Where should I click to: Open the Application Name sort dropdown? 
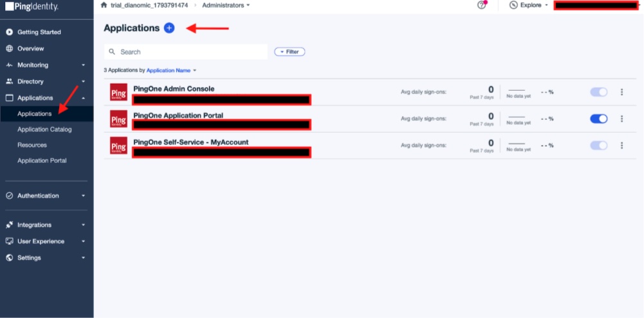171,70
